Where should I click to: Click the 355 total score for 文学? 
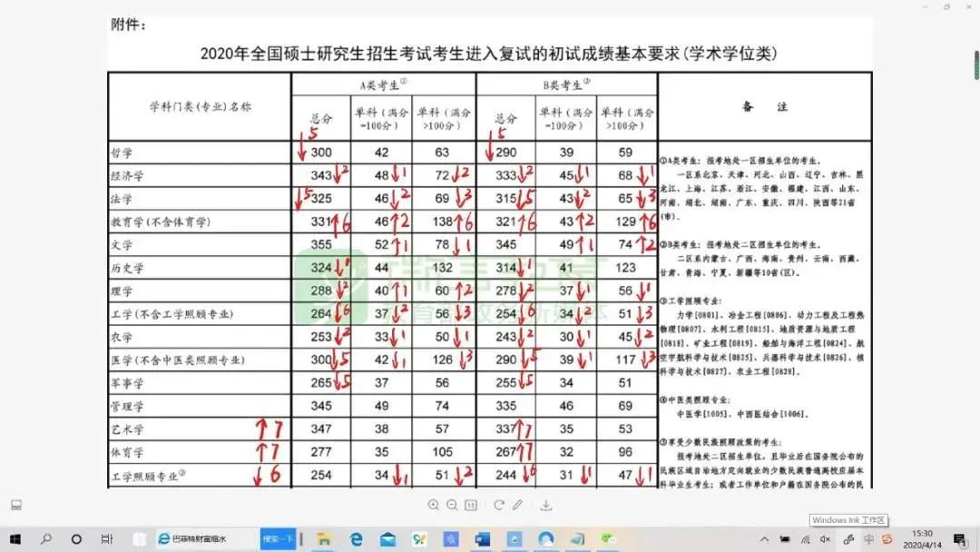tap(321, 244)
